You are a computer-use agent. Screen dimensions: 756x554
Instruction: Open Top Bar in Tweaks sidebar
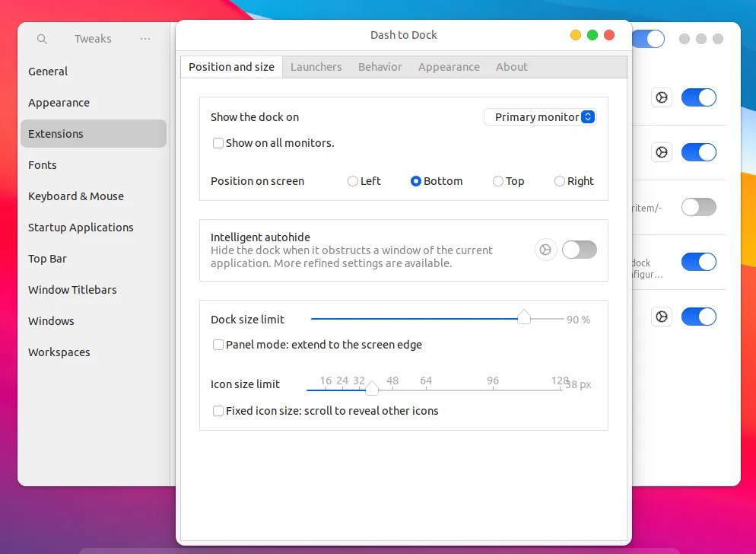(x=94, y=259)
